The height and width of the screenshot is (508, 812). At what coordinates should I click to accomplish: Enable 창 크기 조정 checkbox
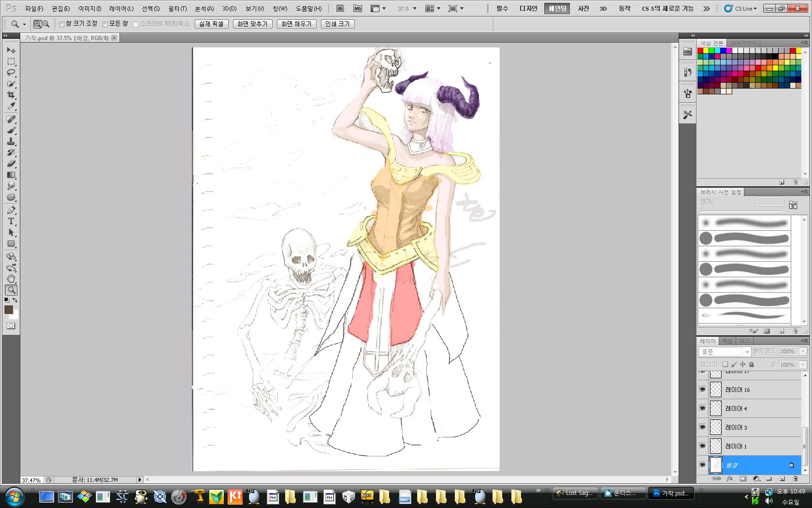62,24
